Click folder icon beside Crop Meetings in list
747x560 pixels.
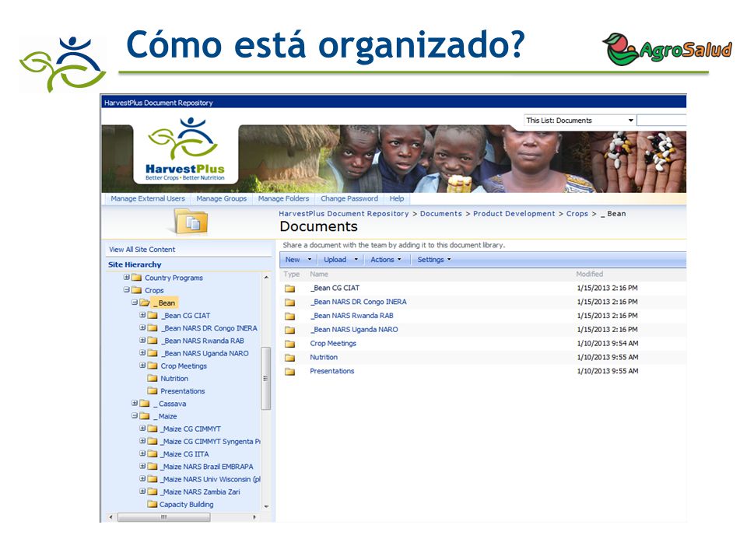point(289,344)
